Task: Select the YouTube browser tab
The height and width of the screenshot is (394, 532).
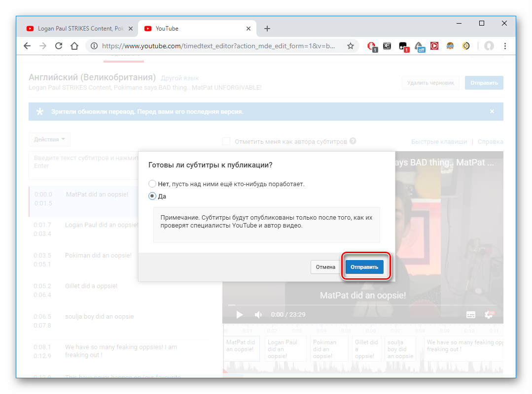Action: [x=187, y=29]
